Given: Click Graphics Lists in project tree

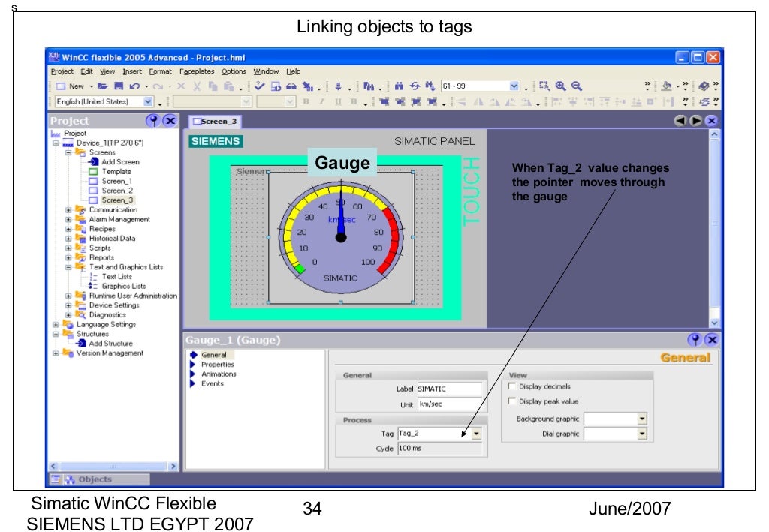Looking at the screenshot, I should [124, 286].
